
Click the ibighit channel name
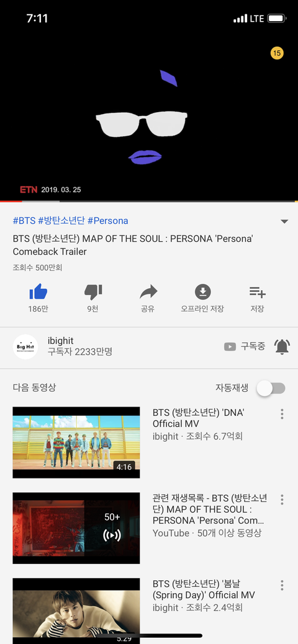click(60, 340)
